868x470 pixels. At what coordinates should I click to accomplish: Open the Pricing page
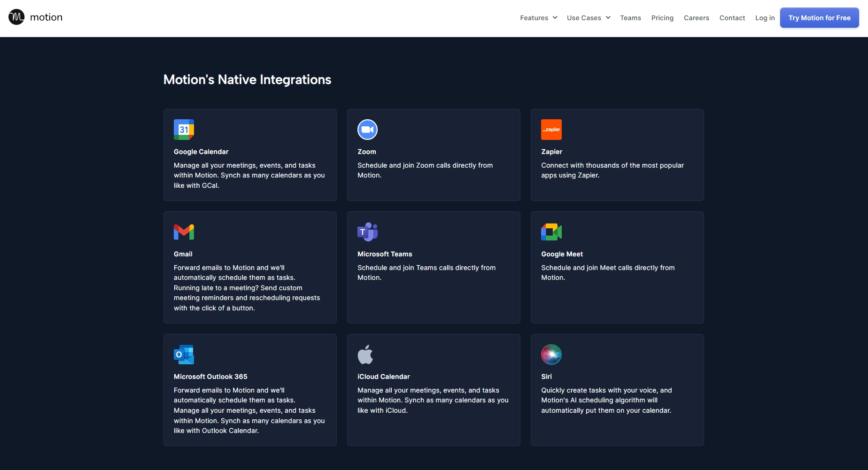[x=662, y=18]
